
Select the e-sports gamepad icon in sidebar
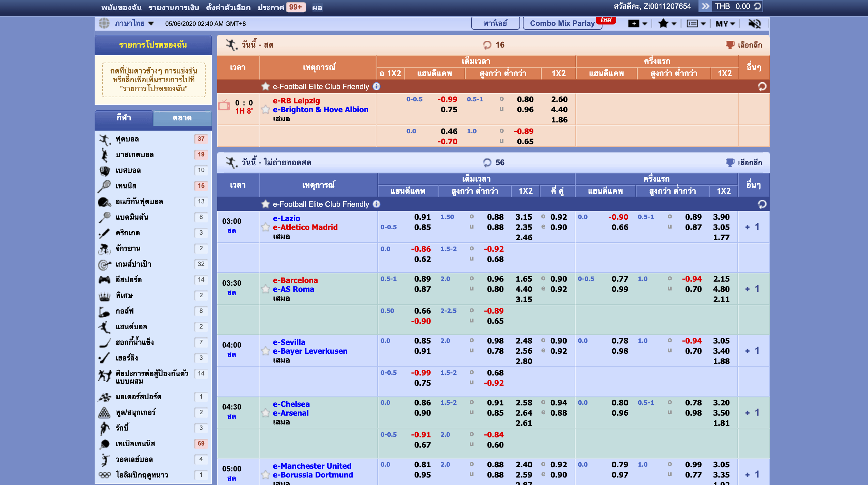point(105,280)
